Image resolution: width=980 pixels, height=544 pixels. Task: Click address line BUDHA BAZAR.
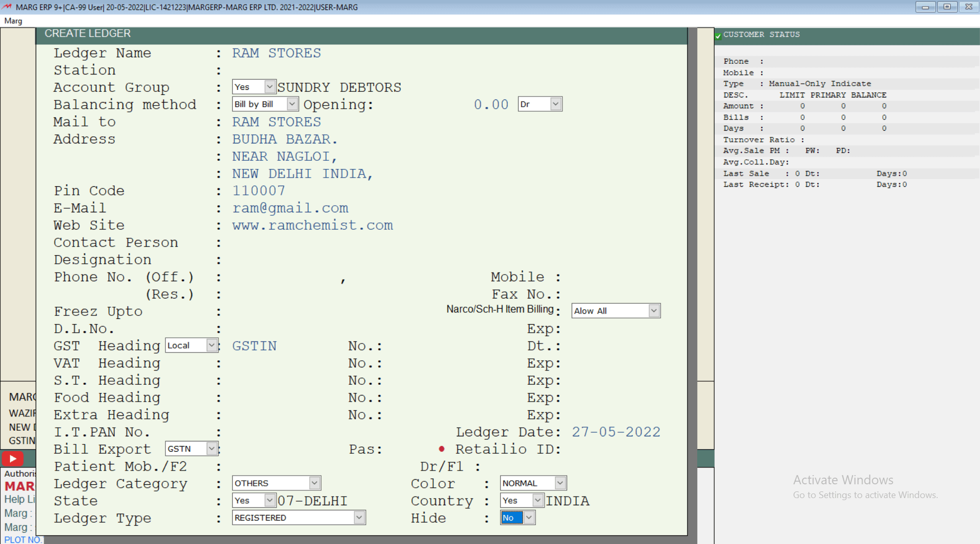coord(285,139)
